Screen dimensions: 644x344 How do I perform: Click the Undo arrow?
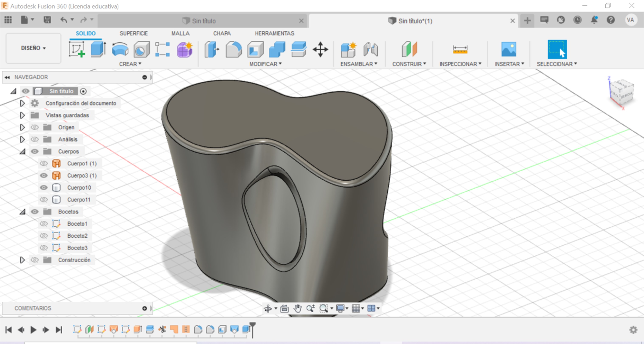[64, 20]
